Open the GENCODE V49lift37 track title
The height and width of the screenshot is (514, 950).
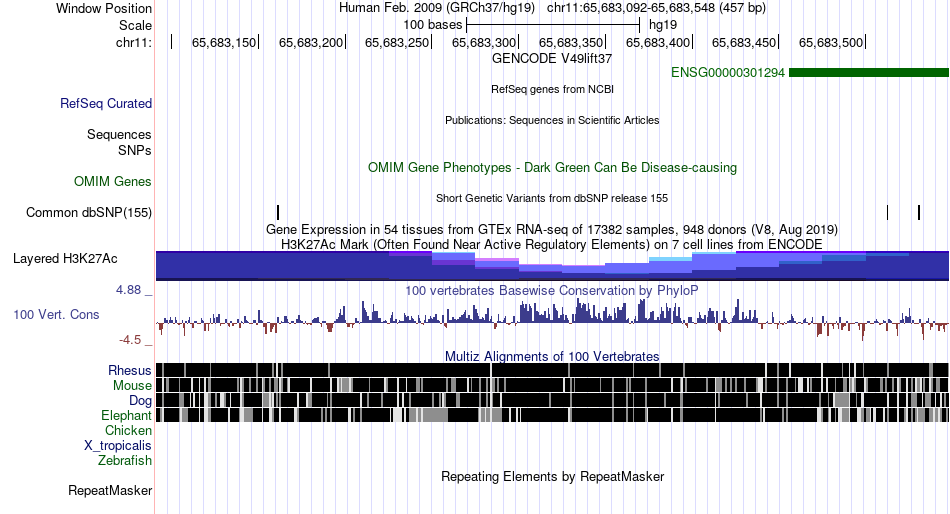coord(552,59)
